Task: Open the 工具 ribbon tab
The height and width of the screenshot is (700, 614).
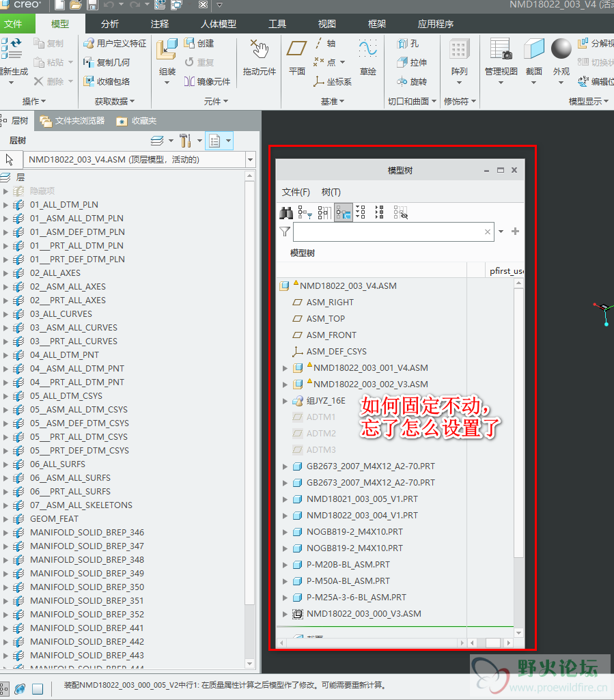Action: (277, 24)
